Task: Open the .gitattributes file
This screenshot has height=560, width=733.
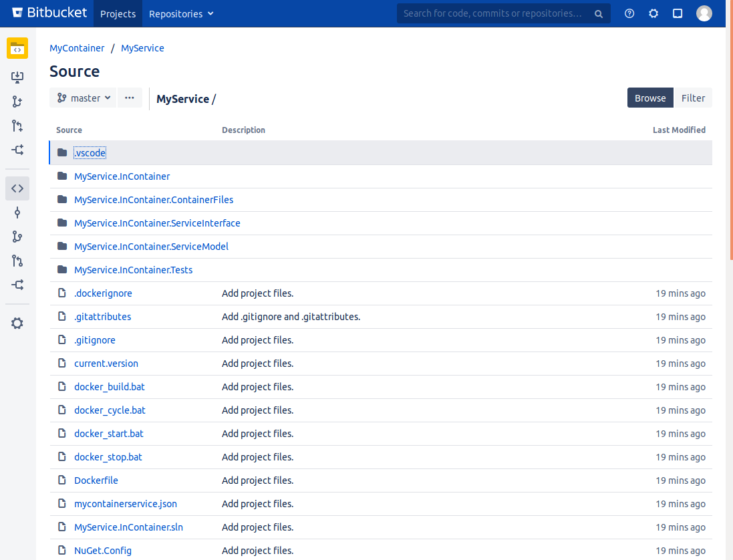Action: [102, 317]
